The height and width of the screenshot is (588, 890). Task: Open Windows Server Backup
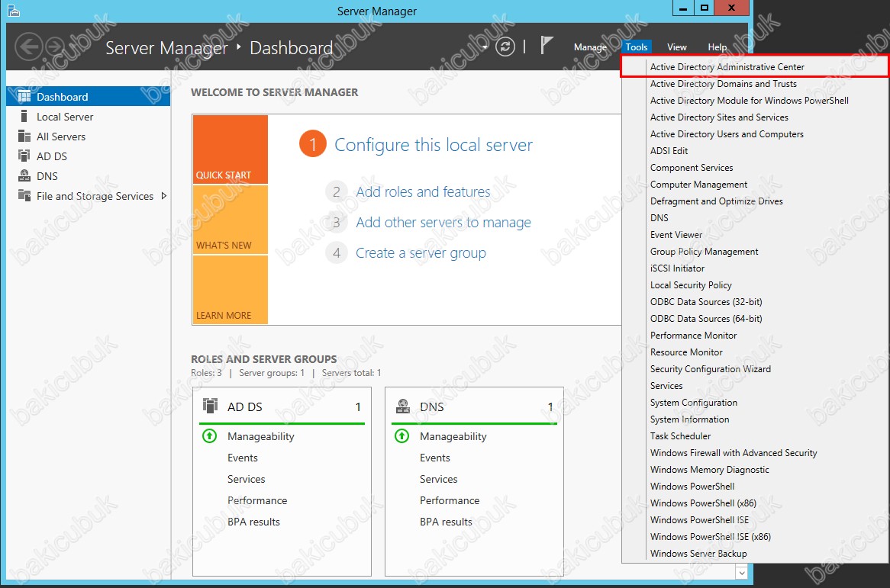pos(755,554)
